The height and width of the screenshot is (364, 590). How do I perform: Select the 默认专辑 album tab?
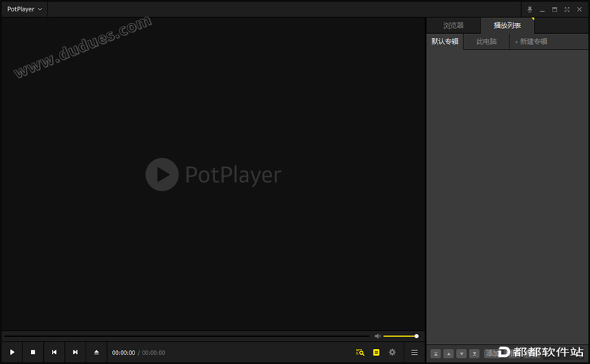tap(445, 42)
